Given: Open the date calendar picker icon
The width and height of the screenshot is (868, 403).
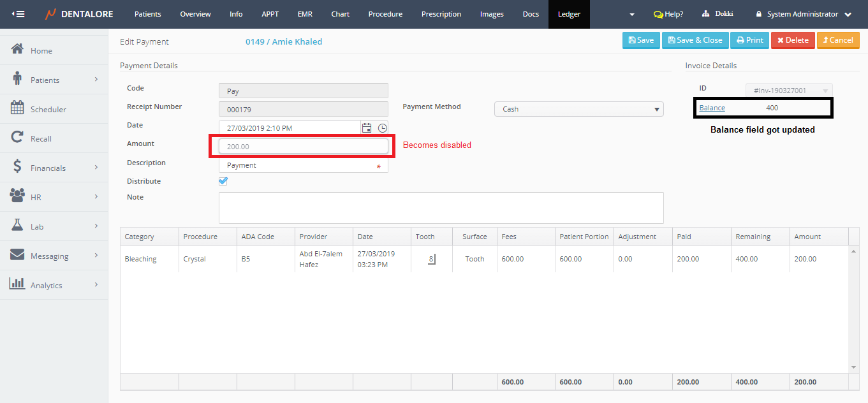Looking at the screenshot, I should click(x=367, y=128).
